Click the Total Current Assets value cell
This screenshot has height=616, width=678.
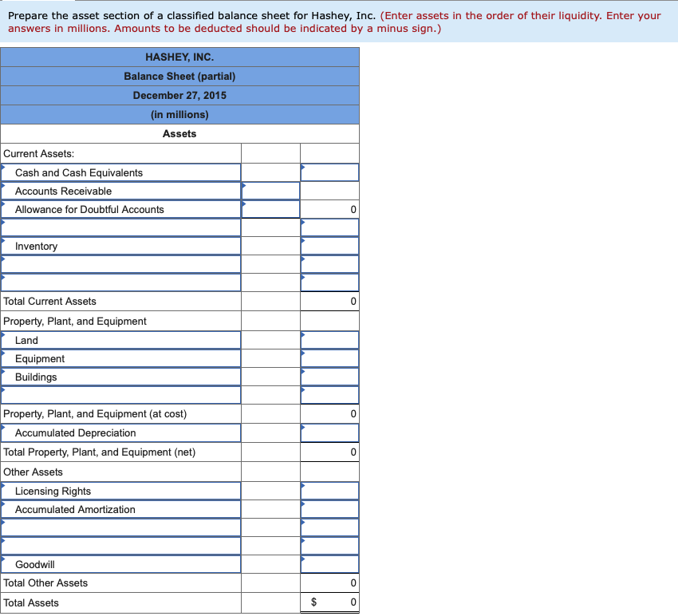(329, 301)
